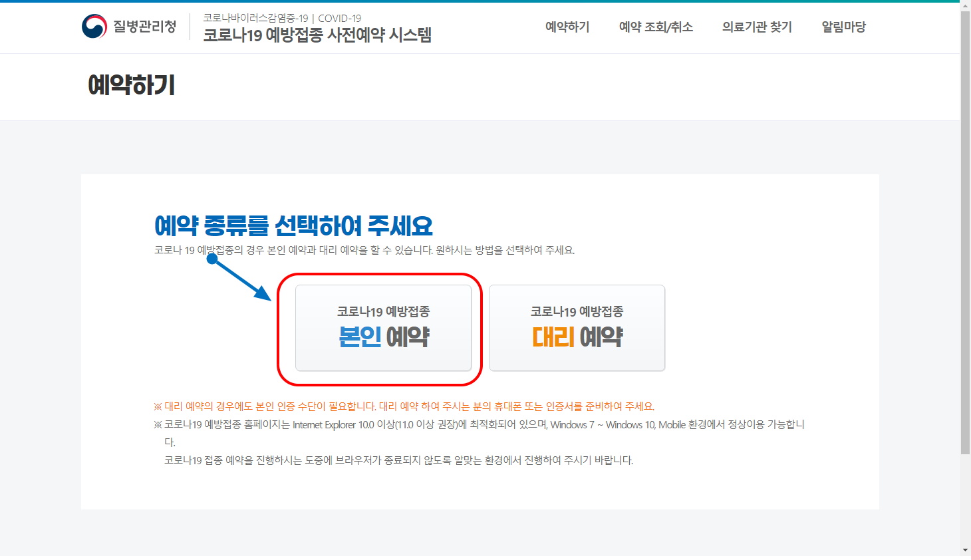This screenshot has width=971, height=560.
Task: Open the 의료기관 찾기 menu
Action: (x=757, y=27)
